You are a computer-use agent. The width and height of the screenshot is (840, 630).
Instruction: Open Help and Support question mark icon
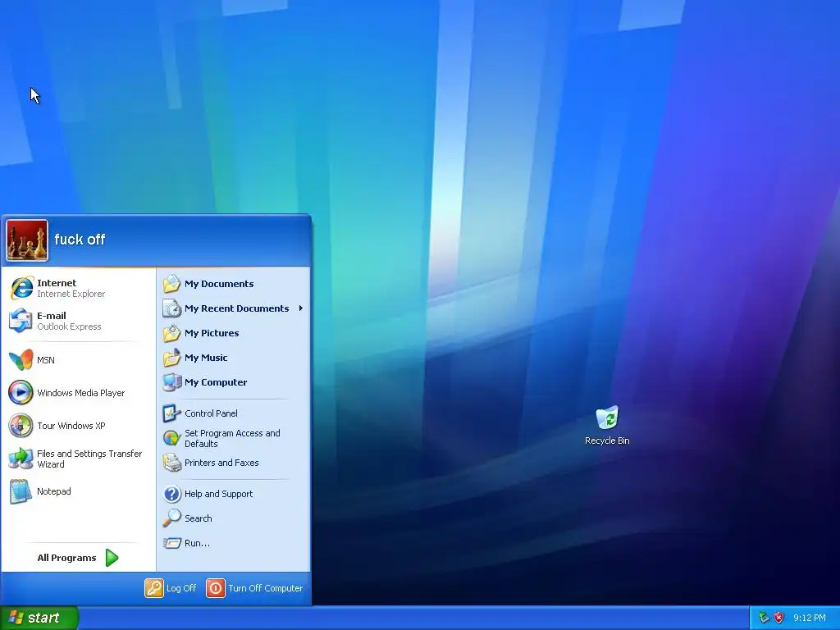(x=172, y=493)
